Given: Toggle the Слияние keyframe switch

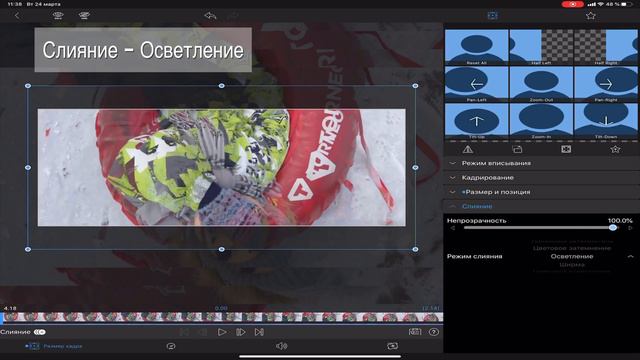Looking at the screenshot, I should [x=40, y=332].
